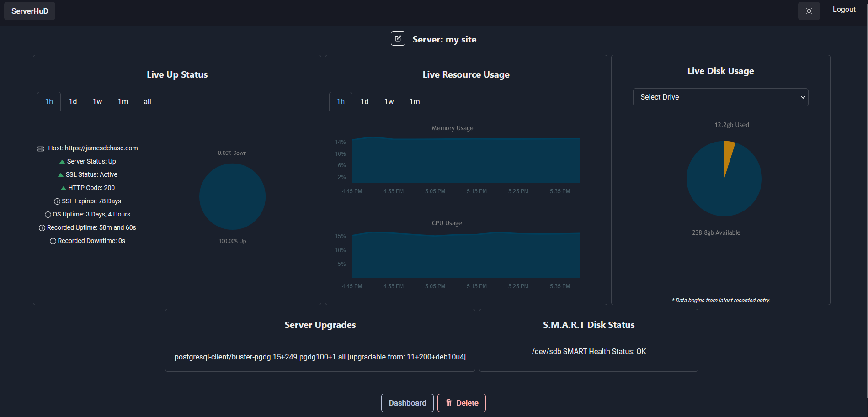Select 1h tab in Live Up Status
Image resolution: width=868 pixels, height=417 pixels.
click(49, 101)
